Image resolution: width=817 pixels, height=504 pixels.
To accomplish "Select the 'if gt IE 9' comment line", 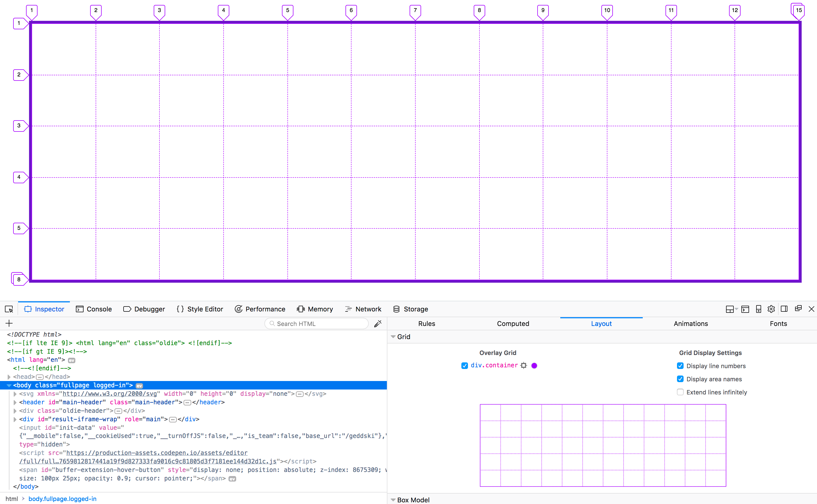I will click(47, 351).
